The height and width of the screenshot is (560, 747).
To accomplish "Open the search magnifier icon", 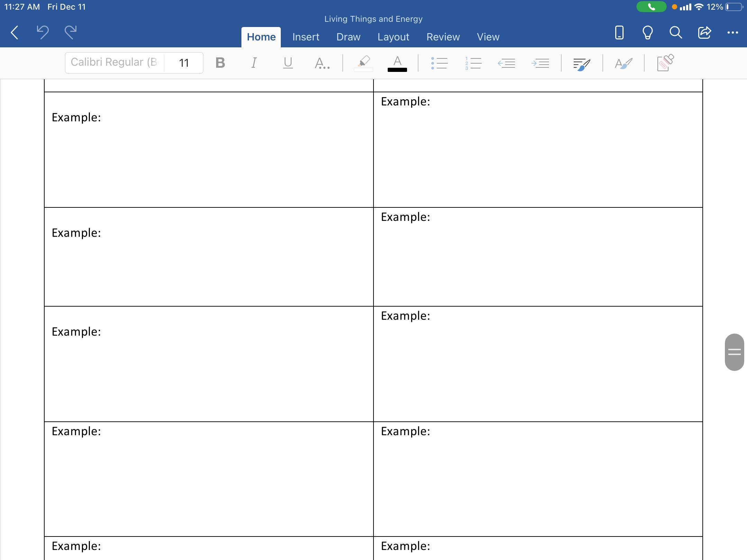I will 675,32.
